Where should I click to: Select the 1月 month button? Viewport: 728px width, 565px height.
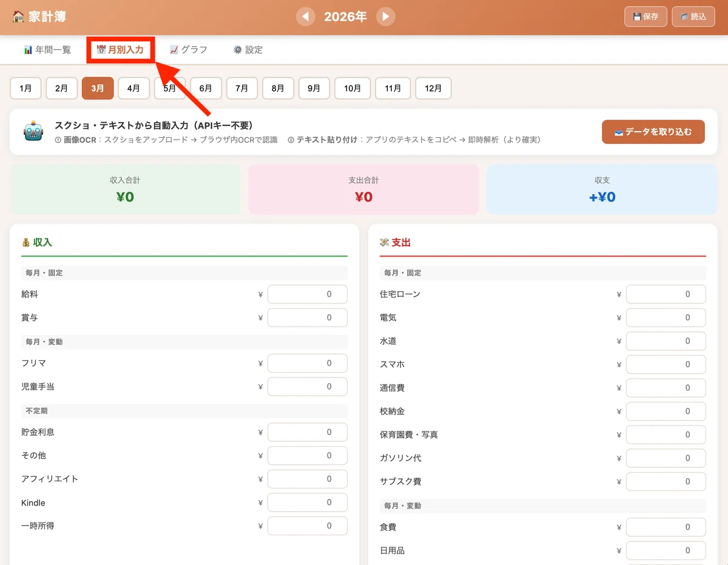click(x=25, y=88)
